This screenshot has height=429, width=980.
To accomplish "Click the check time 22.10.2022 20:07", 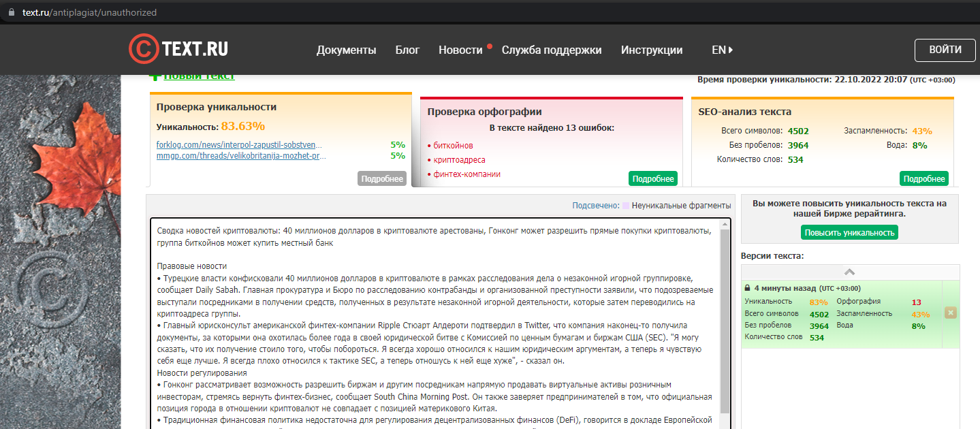I will tap(871, 80).
